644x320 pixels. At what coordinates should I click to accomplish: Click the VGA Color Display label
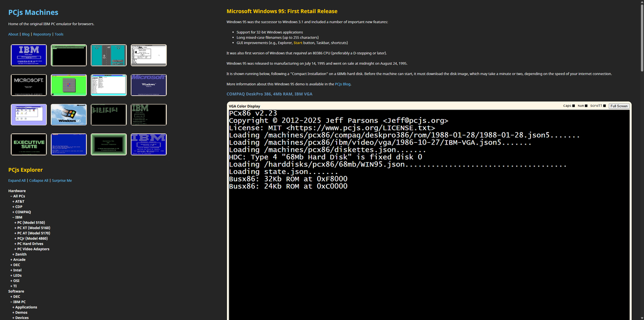[x=244, y=106]
